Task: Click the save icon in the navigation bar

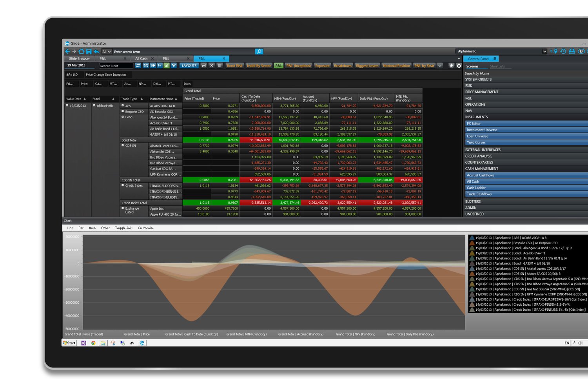Action: tap(89, 51)
